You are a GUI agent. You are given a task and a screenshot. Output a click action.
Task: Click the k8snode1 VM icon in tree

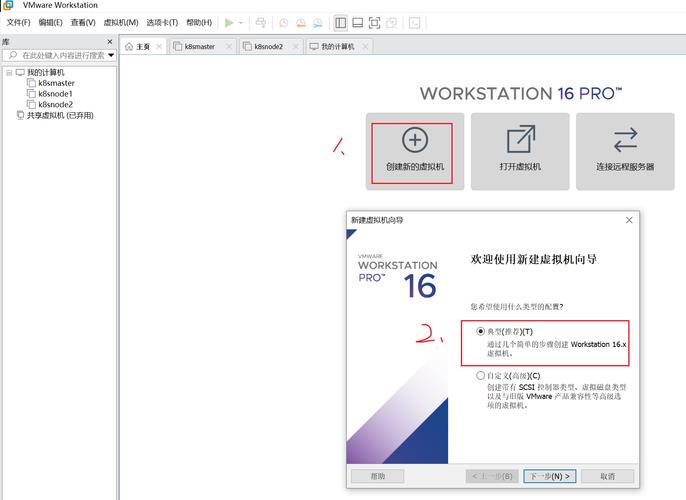[31, 94]
